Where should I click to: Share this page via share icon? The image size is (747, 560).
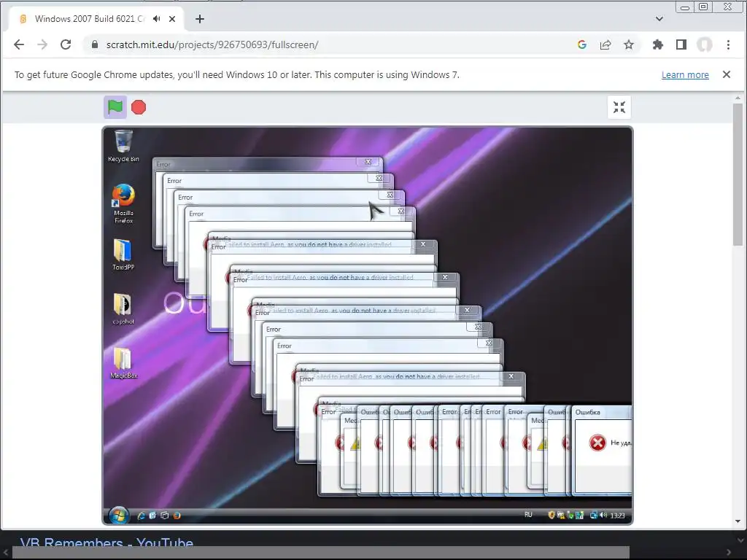tap(605, 44)
